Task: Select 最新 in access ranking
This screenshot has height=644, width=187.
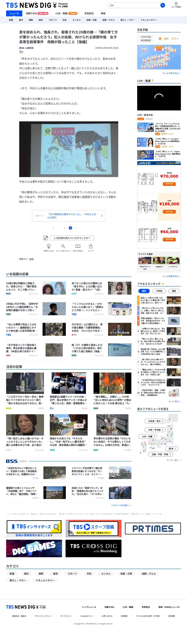Action: [144, 291]
